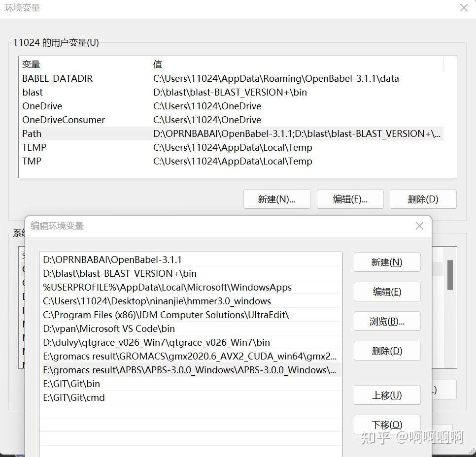Click 新建(N) in the edit environment variable dialog
This screenshot has width=476, height=457.
pyautogui.click(x=387, y=262)
